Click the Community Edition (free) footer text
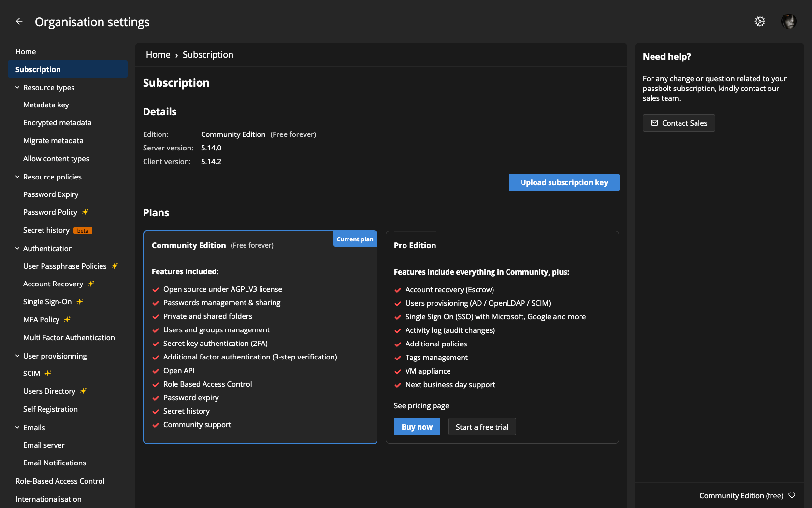Viewport: 812px width, 508px height. pyautogui.click(x=741, y=495)
